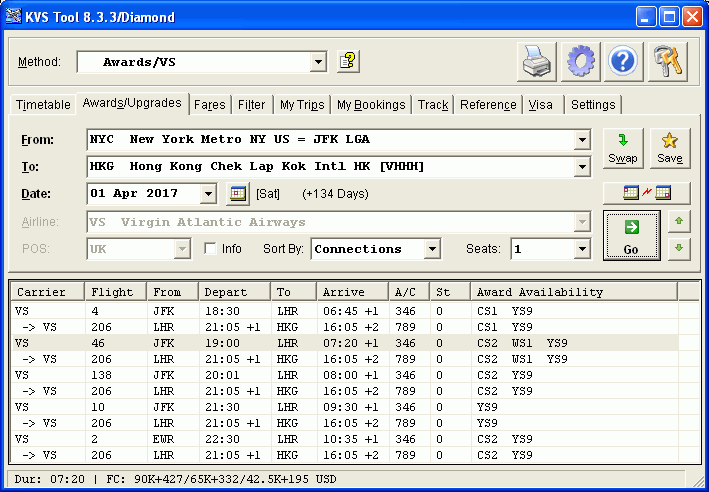
Task: Open the calendar picker next to Date
Action: click(x=238, y=194)
